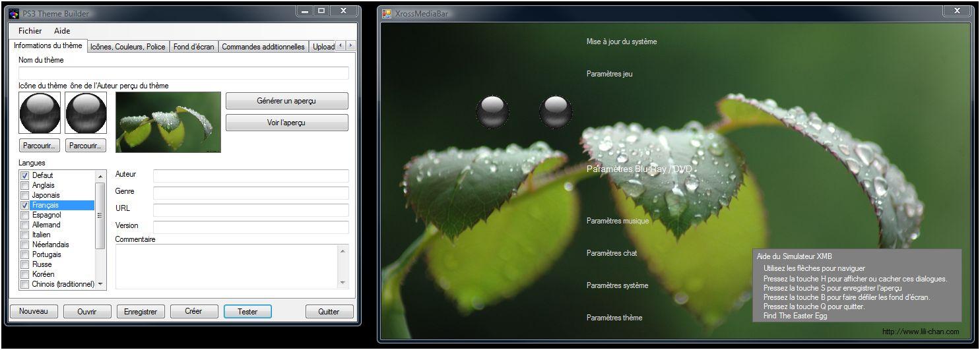Click Parcourir under the theme icon
980x350 pixels.
point(40,146)
